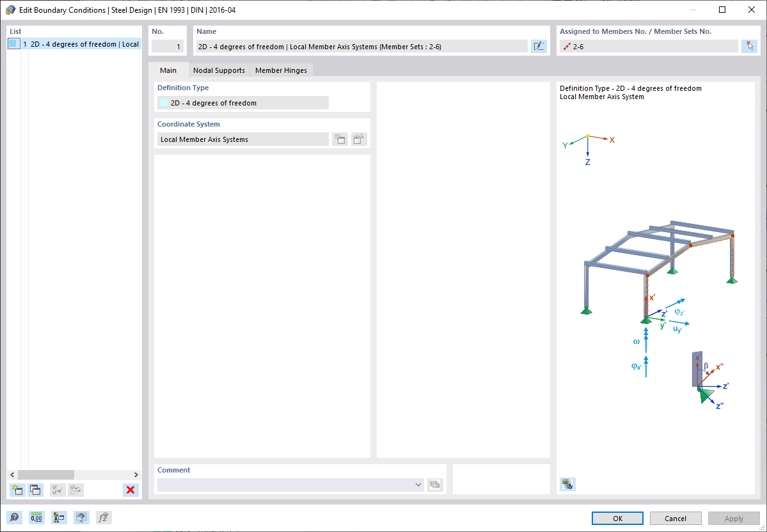Click the cyan color swatch in list
767x532 pixels.
click(x=13, y=44)
